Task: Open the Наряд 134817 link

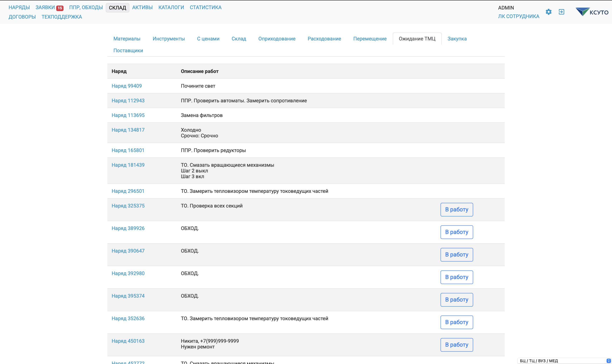Action: coord(128,130)
